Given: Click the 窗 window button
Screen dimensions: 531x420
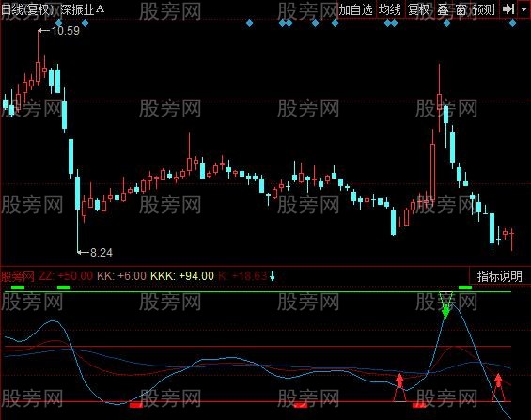Looking at the screenshot, I should pyautogui.click(x=461, y=9).
